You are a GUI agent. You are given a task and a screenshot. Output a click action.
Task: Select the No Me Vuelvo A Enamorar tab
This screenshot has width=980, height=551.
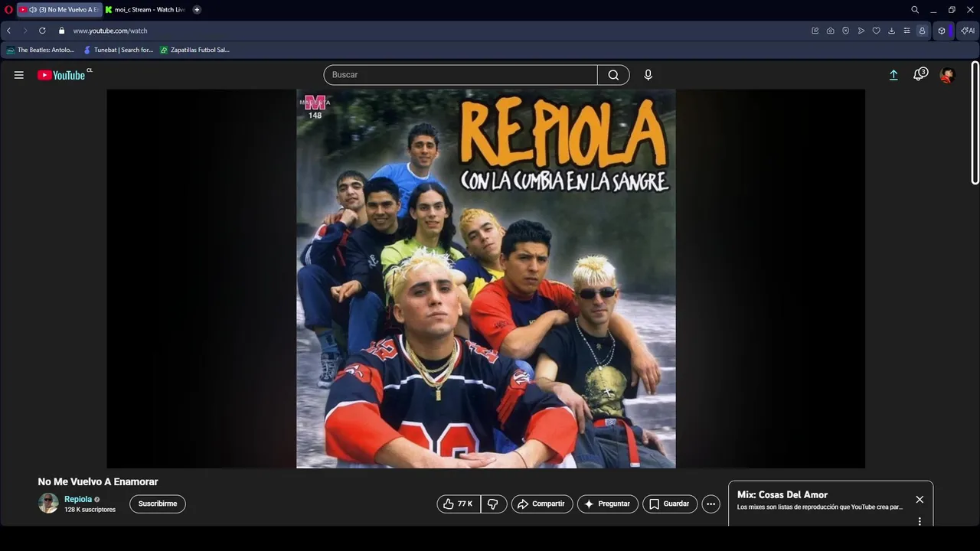(60, 10)
